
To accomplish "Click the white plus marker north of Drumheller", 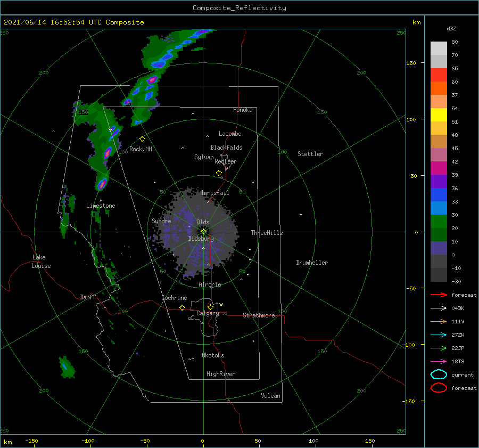I will click(301, 214).
